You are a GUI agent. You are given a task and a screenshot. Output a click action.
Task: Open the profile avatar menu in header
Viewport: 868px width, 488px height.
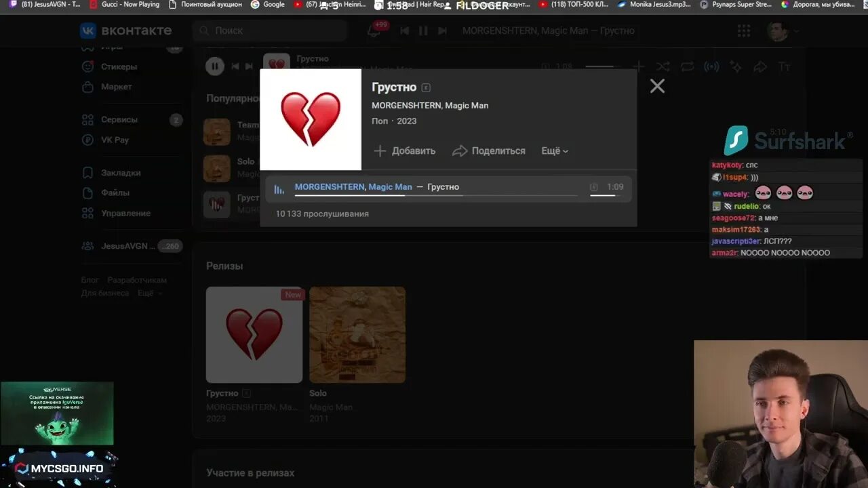tap(783, 30)
